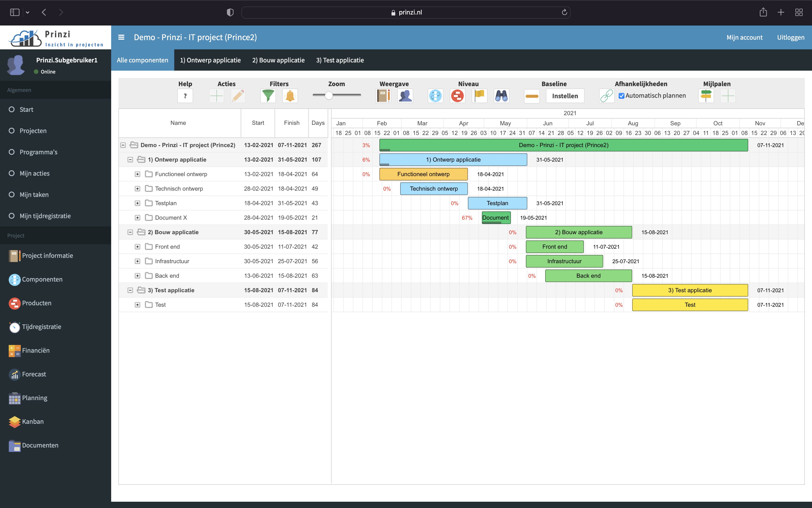
Task: Click the Uitloggen link
Action: [790, 37]
